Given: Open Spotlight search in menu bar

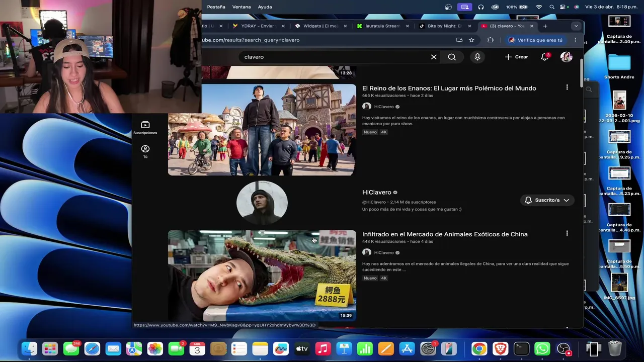Looking at the screenshot, I should pos(552,7).
